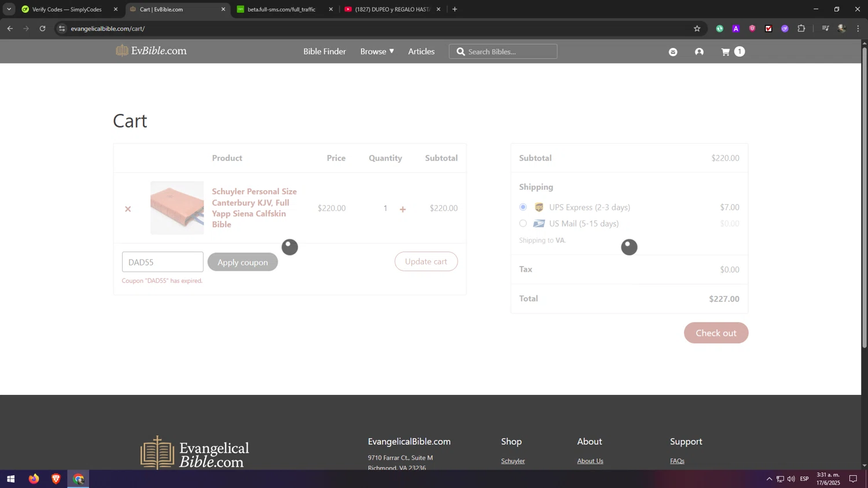Open the volume control in system tray
The width and height of the screenshot is (868, 488).
point(791,479)
